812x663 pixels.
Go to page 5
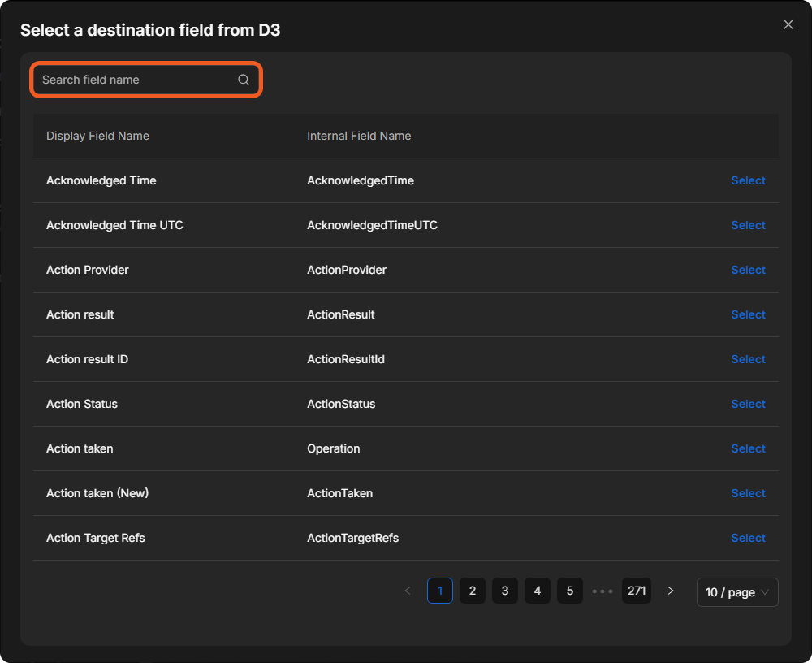pos(570,591)
